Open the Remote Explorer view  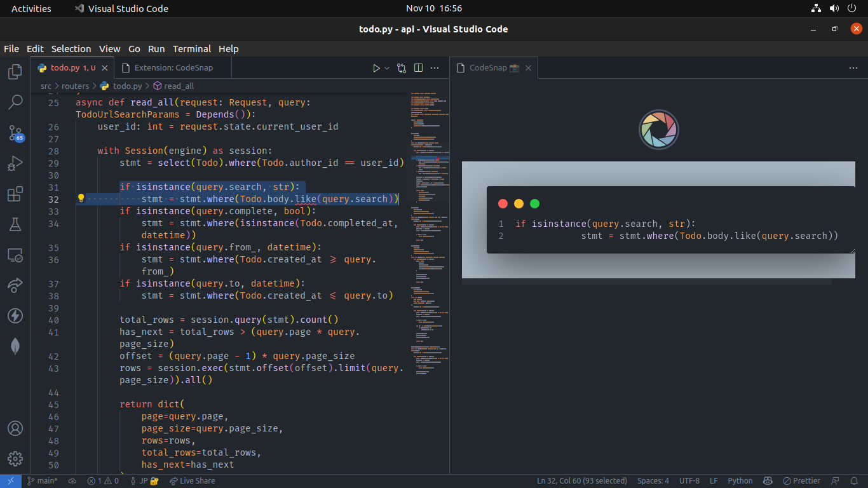point(14,255)
